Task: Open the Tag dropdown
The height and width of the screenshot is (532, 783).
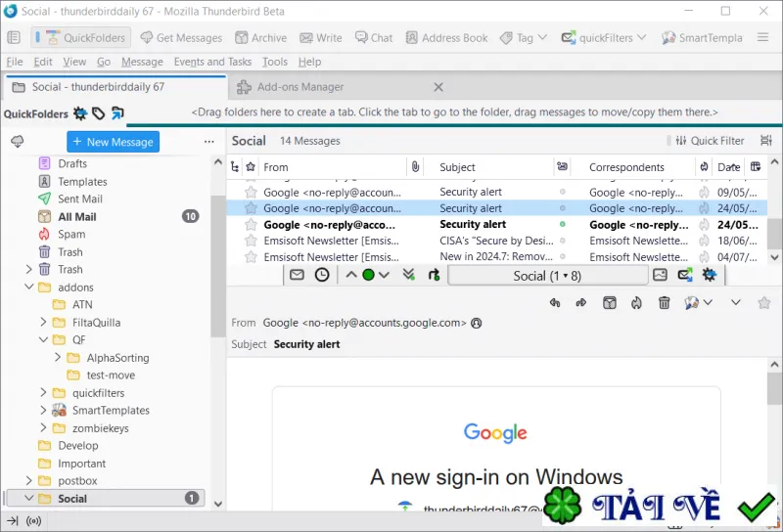Action: pyautogui.click(x=524, y=38)
